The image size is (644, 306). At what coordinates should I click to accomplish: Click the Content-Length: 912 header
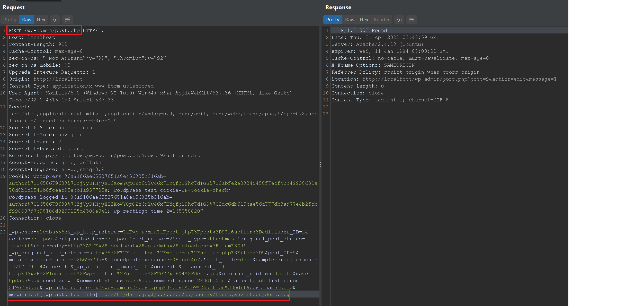point(38,44)
